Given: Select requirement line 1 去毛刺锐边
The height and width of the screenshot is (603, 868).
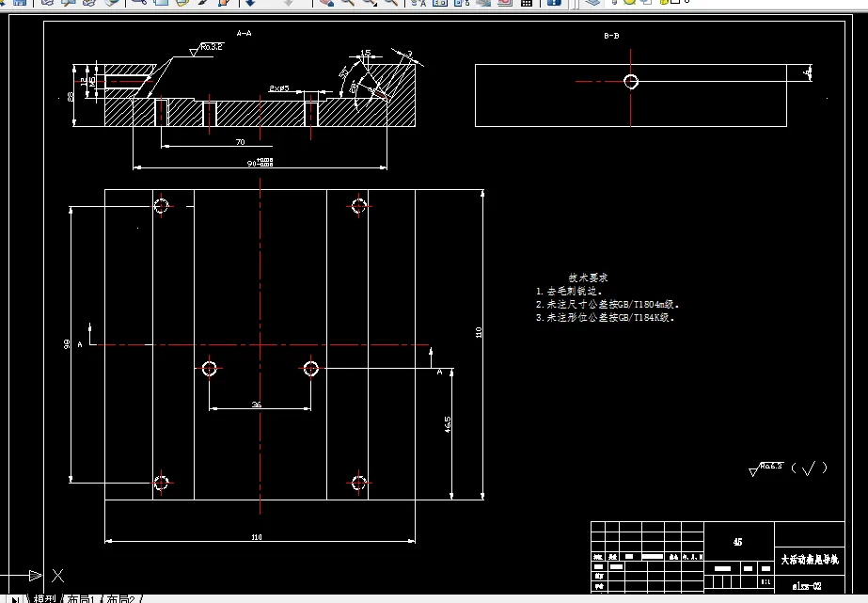Looking at the screenshot, I should (x=569, y=291).
